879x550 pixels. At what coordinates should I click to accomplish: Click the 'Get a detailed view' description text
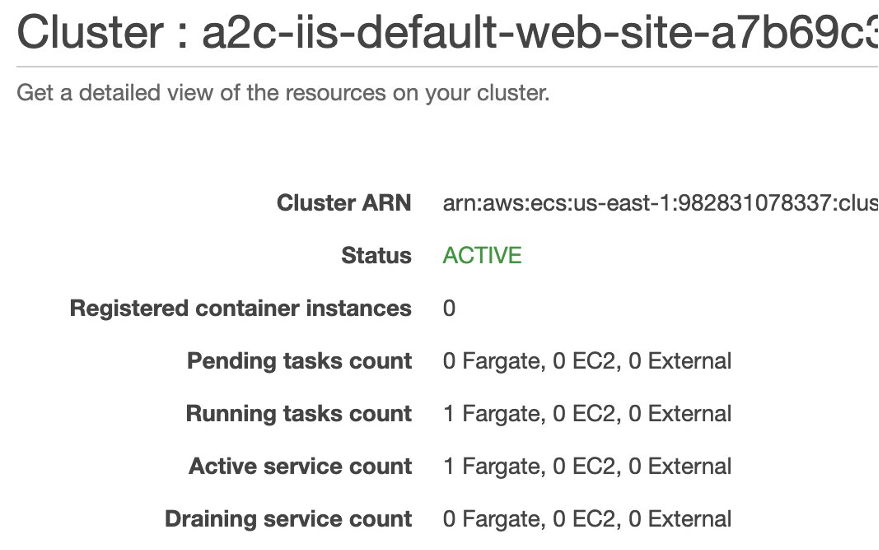(283, 93)
